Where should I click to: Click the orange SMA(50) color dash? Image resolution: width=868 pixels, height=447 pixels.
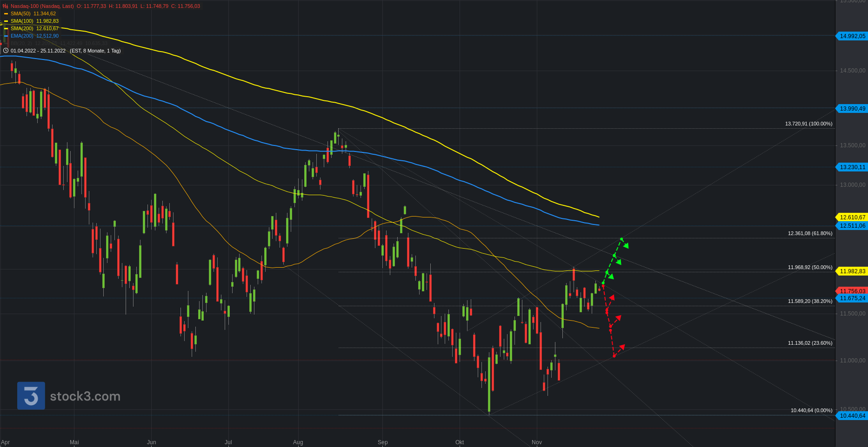[x=6, y=14]
